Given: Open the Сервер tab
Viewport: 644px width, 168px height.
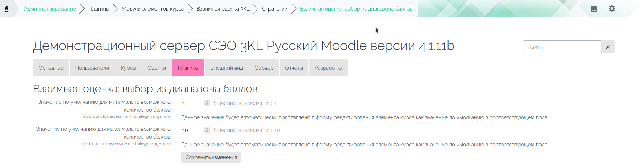Looking at the screenshot, I should pos(264,68).
